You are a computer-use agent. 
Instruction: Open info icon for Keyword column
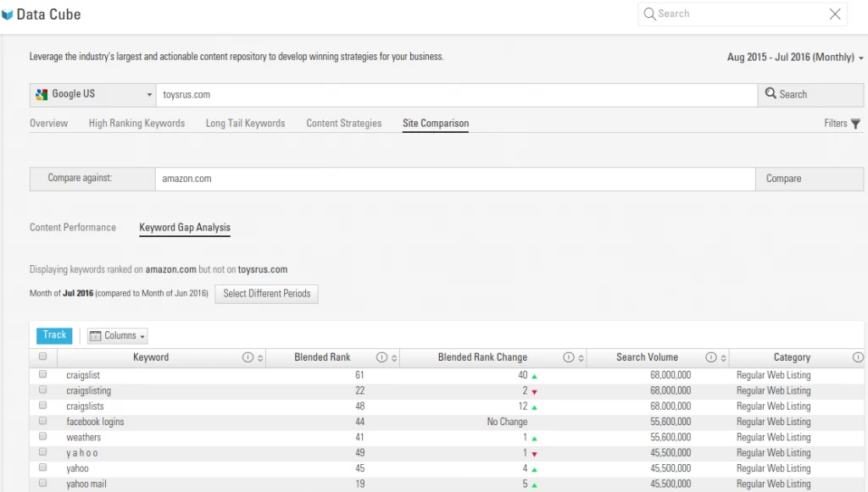coord(248,357)
